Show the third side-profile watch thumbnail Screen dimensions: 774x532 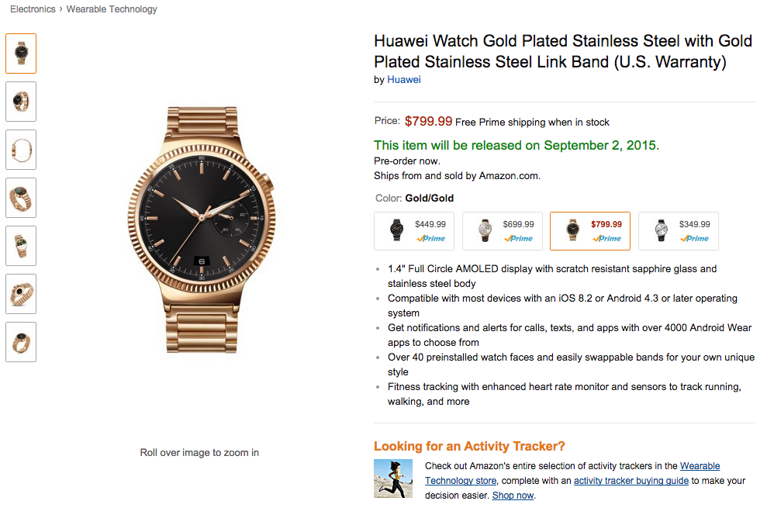[21, 150]
